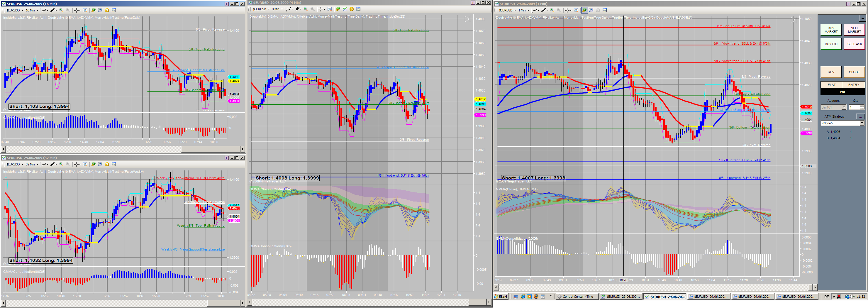Screen dimensions: 868x308
Task: Open the 1 Min interval dropdown
Action: 524,10
